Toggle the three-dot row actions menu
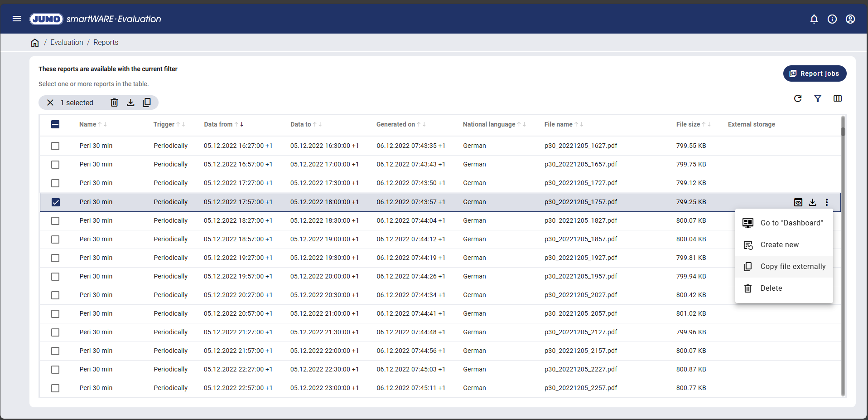 tap(826, 202)
